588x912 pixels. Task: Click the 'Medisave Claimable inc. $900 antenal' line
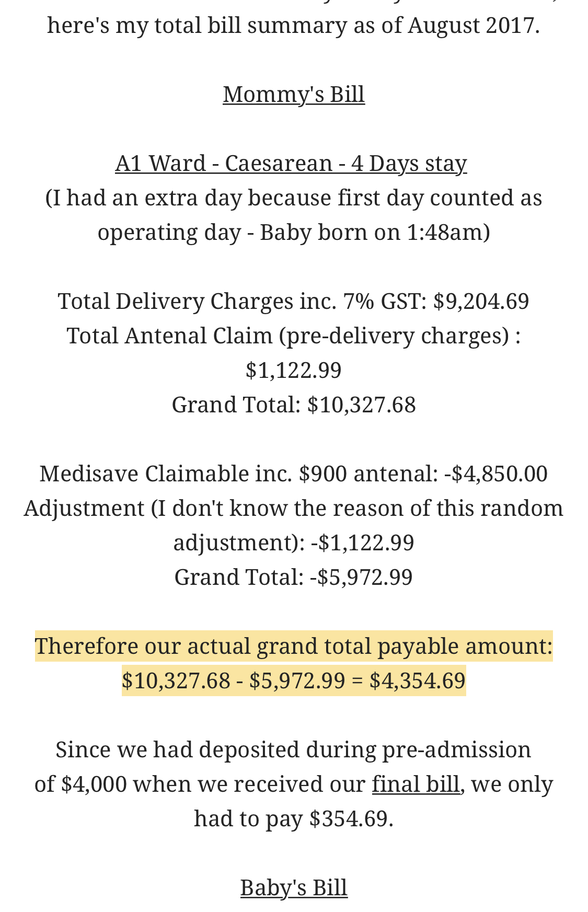tap(294, 474)
